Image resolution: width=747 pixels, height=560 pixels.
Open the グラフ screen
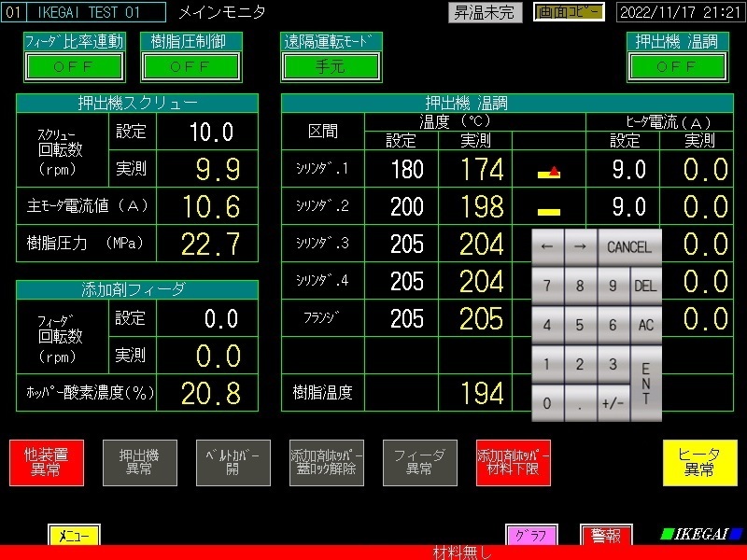point(532,536)
